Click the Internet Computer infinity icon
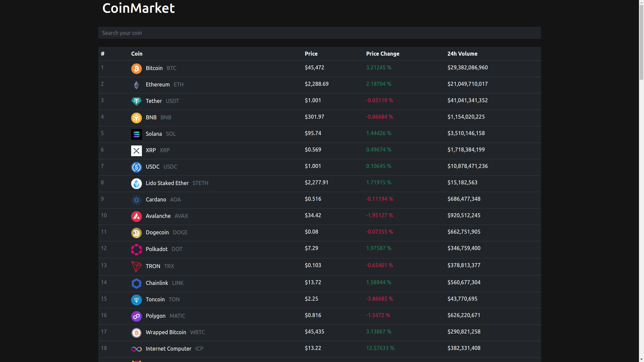644x362 pixels. pyautogui.click(x=136, y=349)
